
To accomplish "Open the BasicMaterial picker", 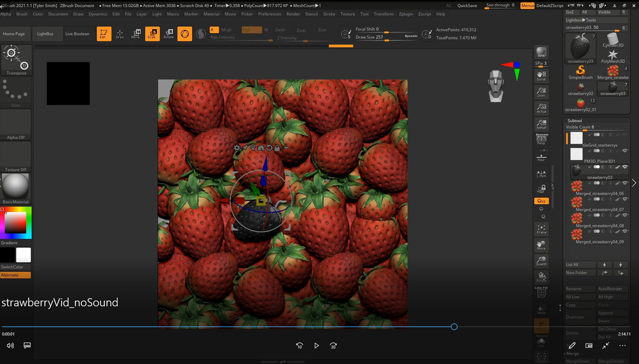I will click(16, 189).
